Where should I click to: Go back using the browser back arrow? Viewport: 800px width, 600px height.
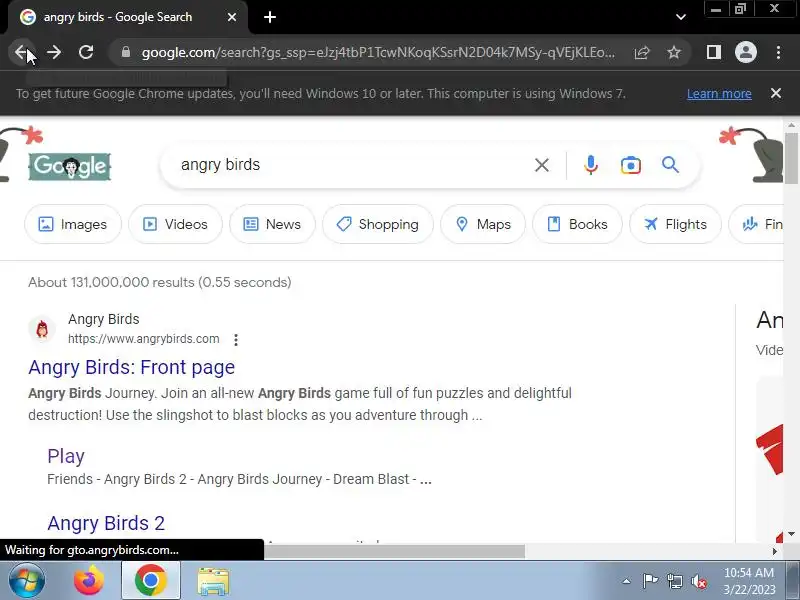21,52
